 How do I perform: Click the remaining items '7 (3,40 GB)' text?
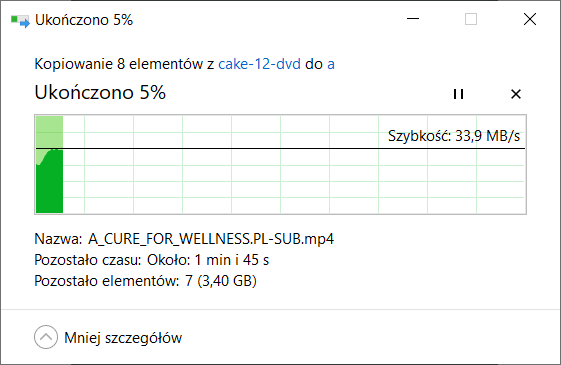[221, 281]
